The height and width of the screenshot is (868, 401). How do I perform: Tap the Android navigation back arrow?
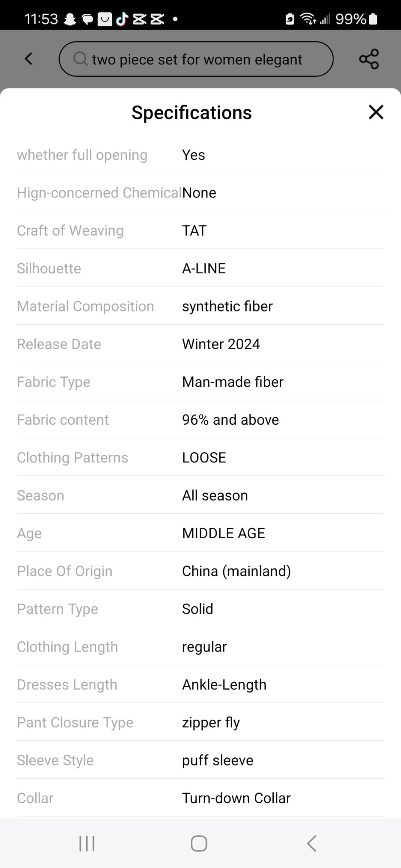(311, 843)
